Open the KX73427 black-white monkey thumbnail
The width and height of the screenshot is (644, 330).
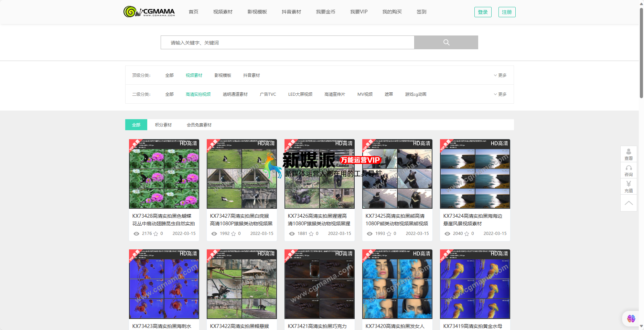coord(242,174)
